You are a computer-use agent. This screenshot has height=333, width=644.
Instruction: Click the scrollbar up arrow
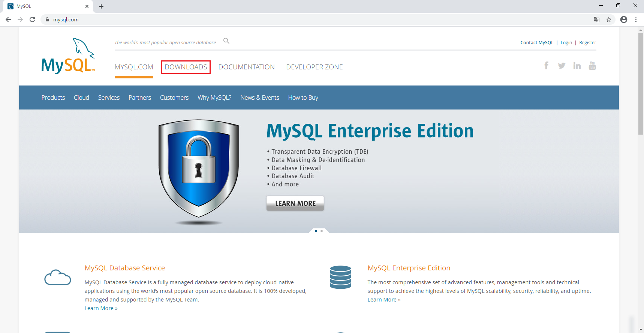641,30
